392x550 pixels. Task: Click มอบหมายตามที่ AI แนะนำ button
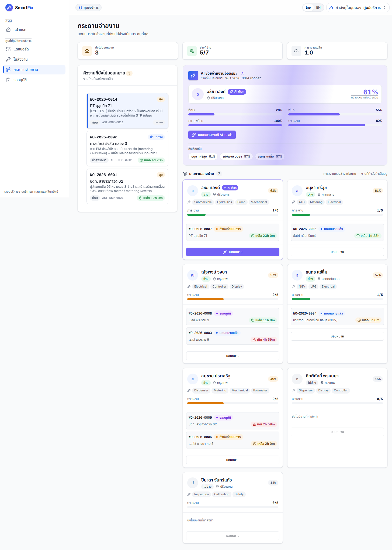[212, 135]
